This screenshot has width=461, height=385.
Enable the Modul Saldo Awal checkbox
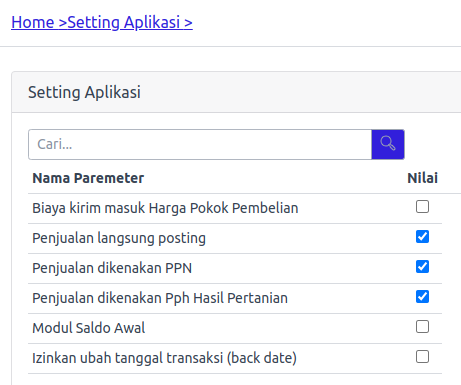click(422, 327)
